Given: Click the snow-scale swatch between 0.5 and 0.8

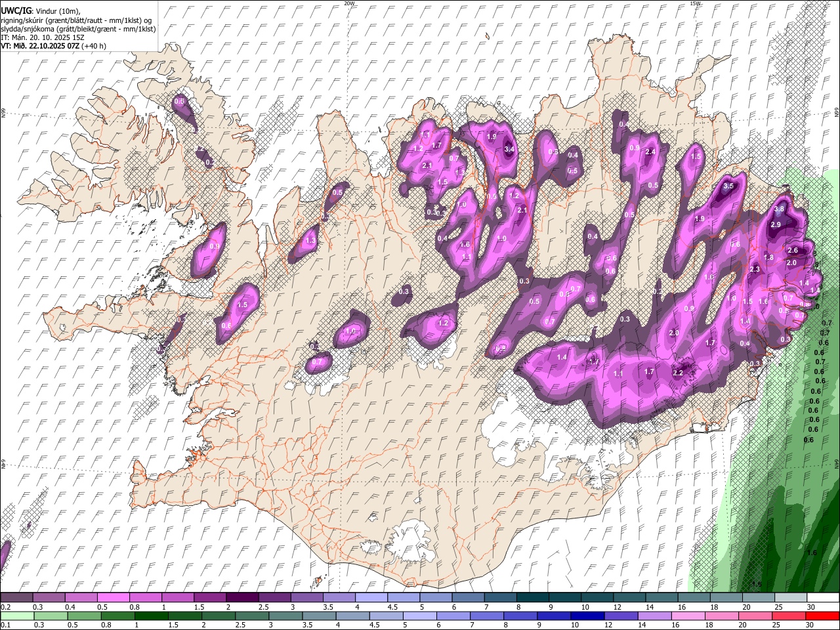Looking at the screenshot, I should [113, 597].
